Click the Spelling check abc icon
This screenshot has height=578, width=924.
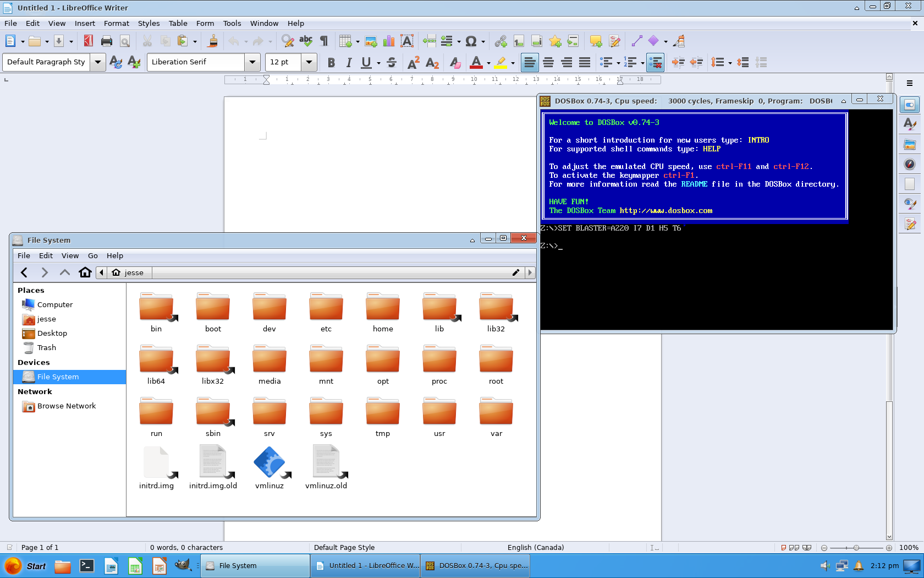(x=306, y=41)
